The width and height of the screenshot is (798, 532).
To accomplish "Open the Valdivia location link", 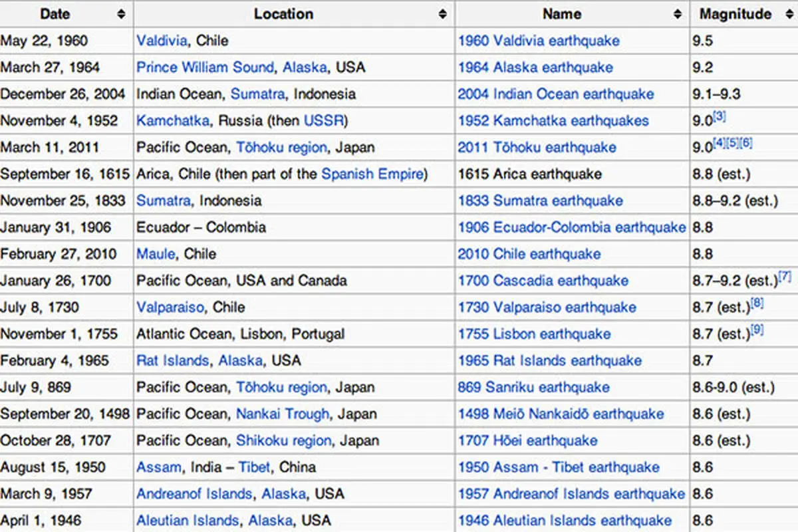I will click(x=162, y=41).
